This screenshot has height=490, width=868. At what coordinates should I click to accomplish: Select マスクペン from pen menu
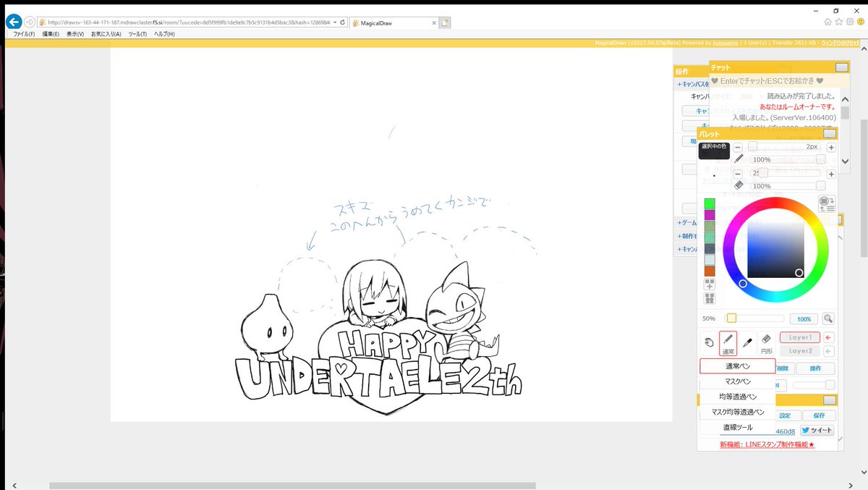[x=738, y=381]
